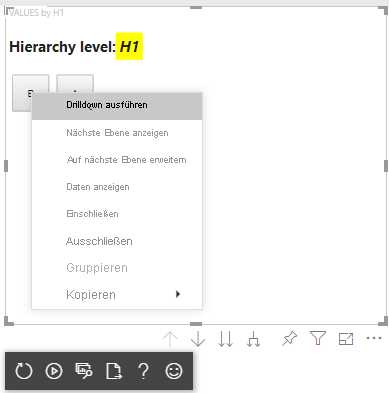This screenshot has height=393, width=389.
Task: Choose 'Einschließen' from context menu
Action: point(117,214)
